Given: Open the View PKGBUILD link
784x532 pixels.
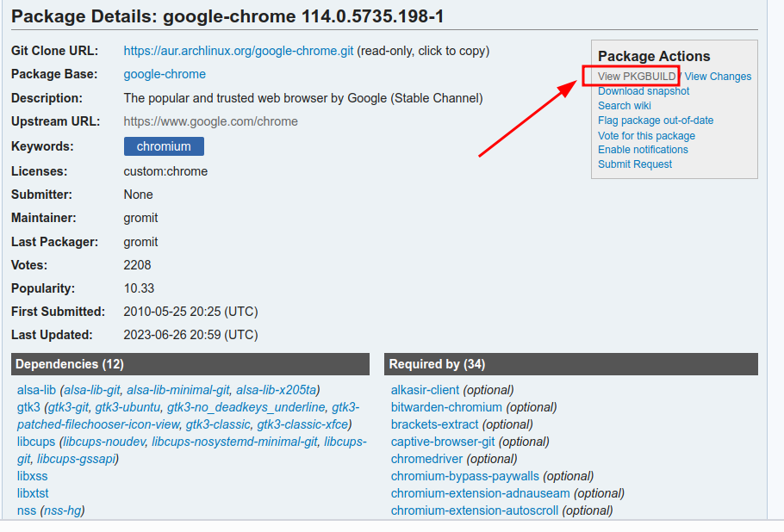Looking at the screenshot, I should [x=637, y=77].
